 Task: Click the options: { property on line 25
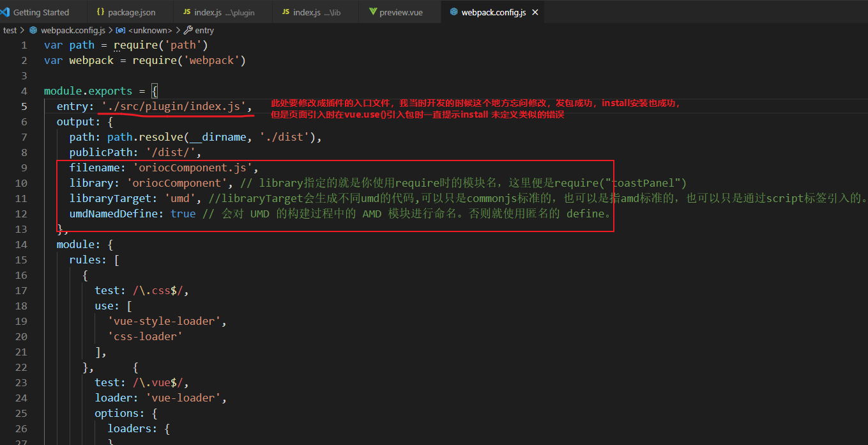[x=126, y=414]
